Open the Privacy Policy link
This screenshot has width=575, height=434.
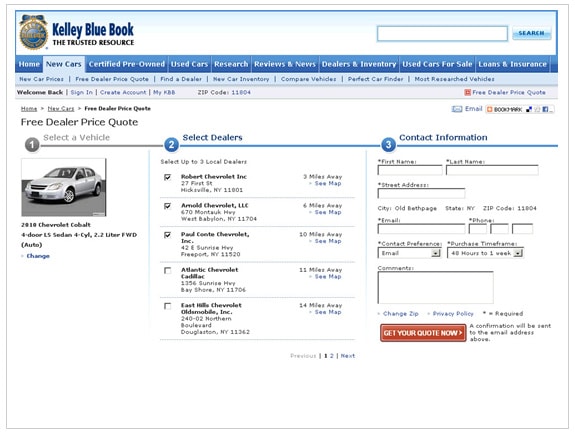[x=453, y=314]
